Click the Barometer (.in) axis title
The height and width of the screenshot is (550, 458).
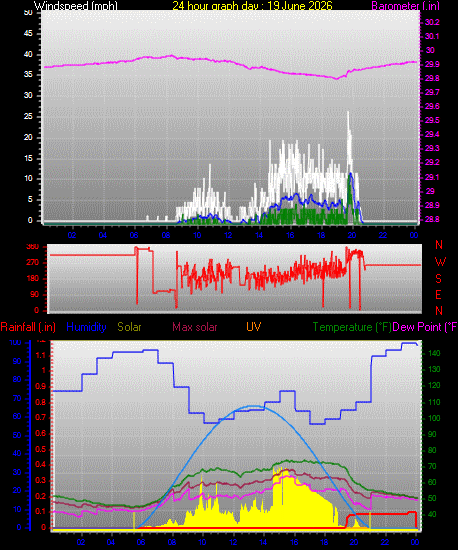tap(405, 6)
